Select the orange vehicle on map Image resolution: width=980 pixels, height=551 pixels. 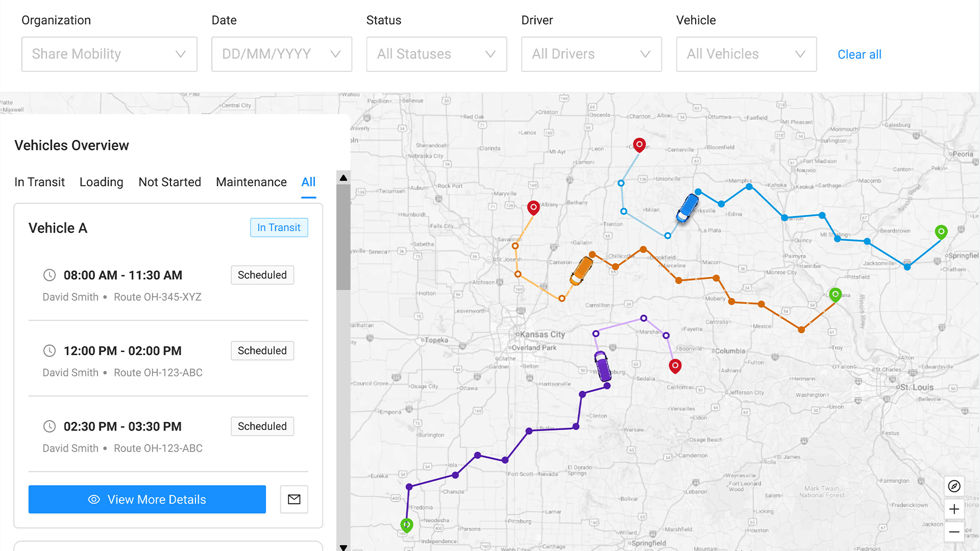[581, 270]
